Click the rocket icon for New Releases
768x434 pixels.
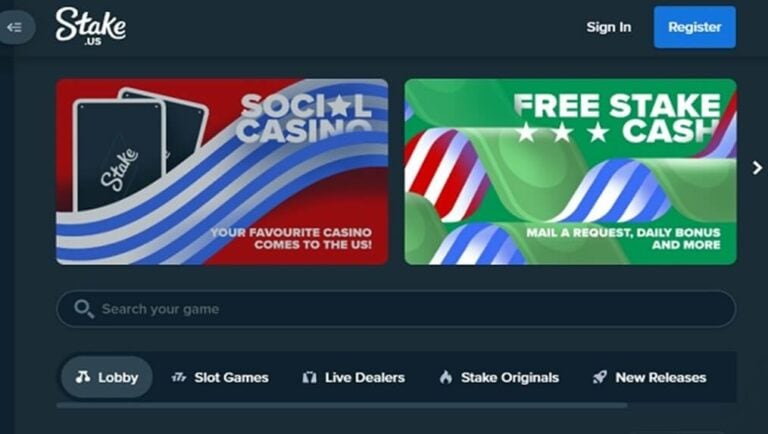(x=600, y=377)
